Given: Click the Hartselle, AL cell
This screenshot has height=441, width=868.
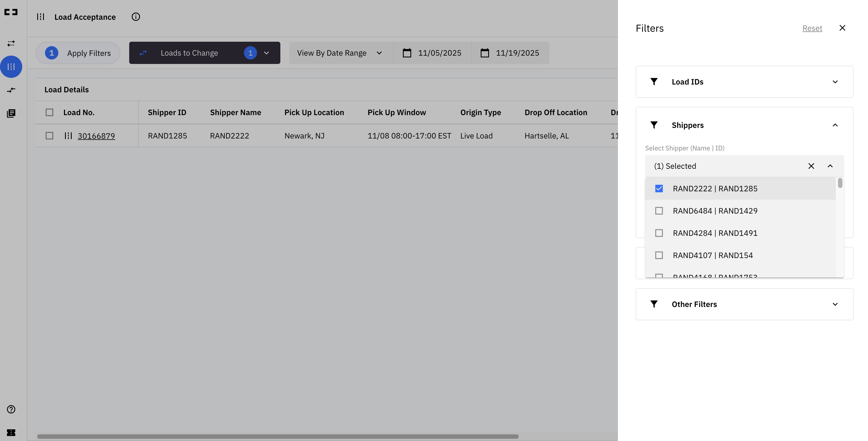Looking at the screenshot, I should [x=547, y=136].
